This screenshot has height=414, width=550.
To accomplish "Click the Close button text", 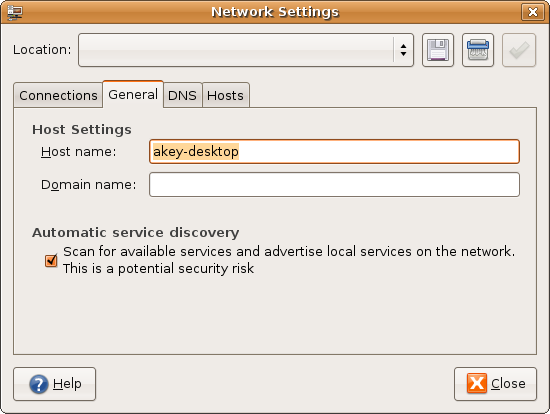I will [508, 383].
